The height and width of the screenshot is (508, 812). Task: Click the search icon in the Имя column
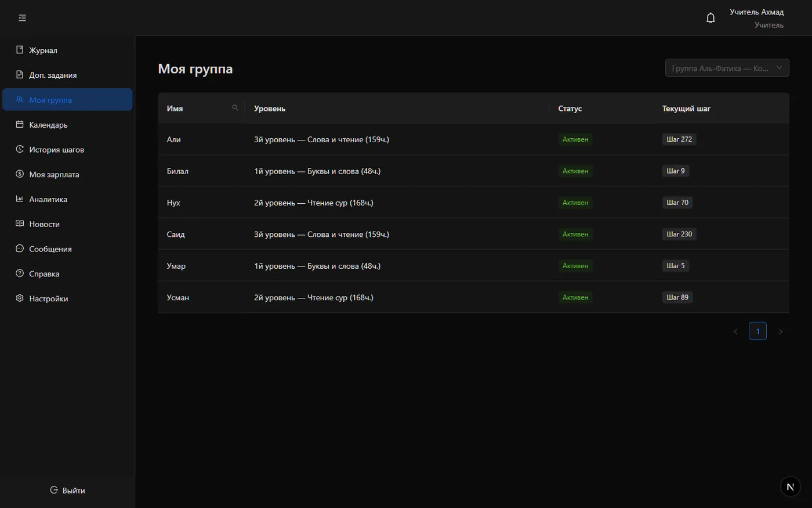click(x=235, y=108)
